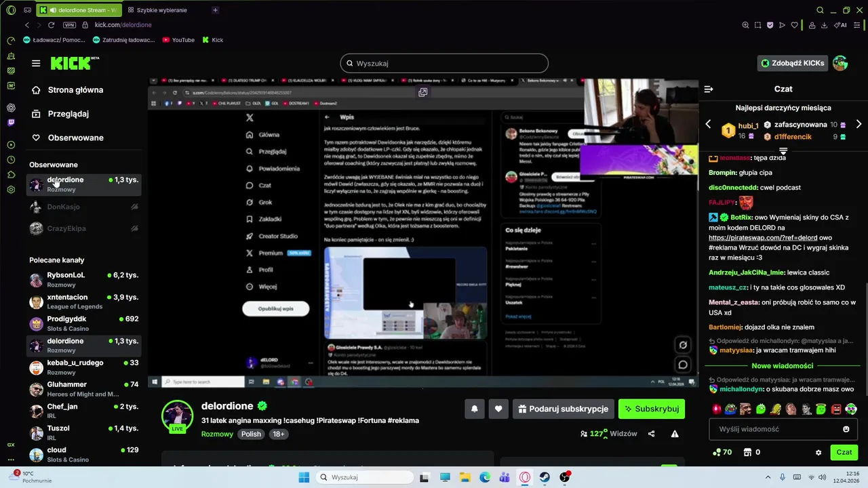Open the chat shop icon
Viewport: 868px width, 488px height.
(x=747, y=452)
